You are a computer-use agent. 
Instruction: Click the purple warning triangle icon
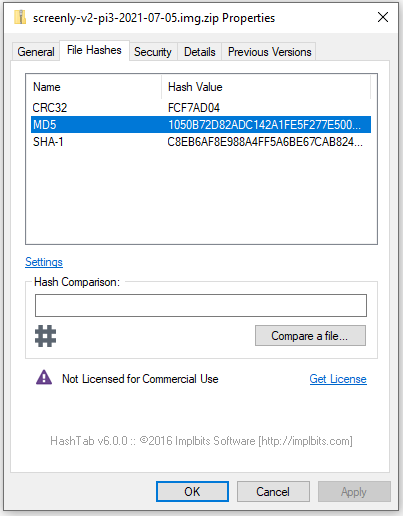tap(44, 378)
